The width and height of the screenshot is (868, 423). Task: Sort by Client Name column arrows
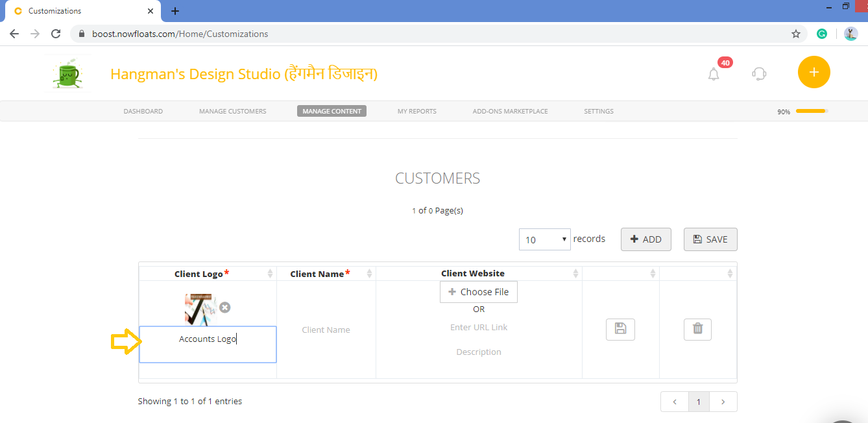click(x=369, y=274)
